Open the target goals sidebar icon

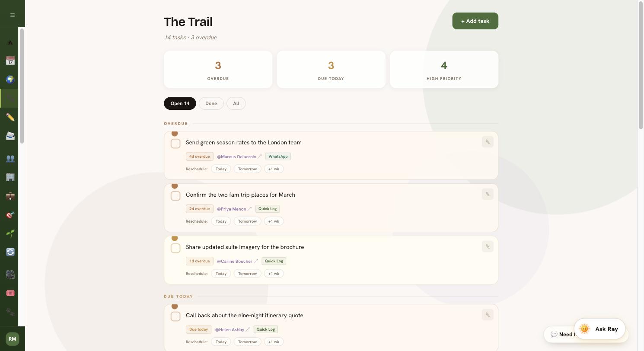10,215
